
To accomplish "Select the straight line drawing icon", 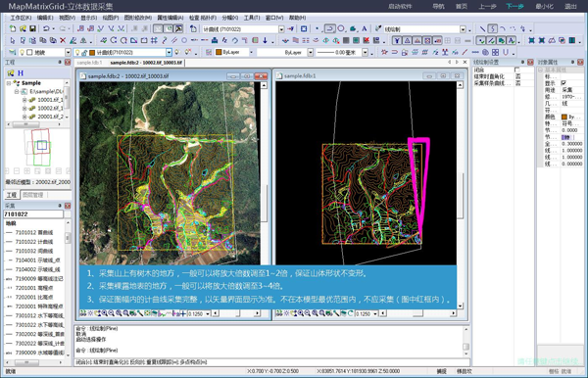I will click(482, 28).
